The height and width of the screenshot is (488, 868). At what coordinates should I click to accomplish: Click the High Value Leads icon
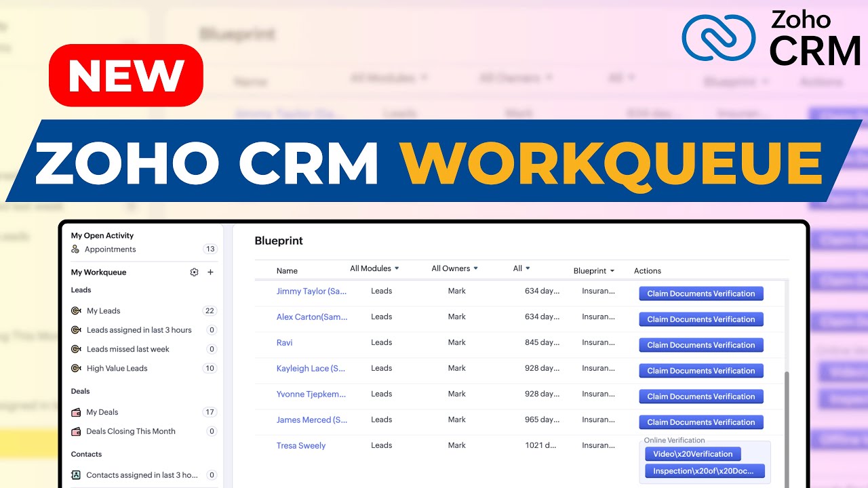pyautogui.click(x=76, y=369)
